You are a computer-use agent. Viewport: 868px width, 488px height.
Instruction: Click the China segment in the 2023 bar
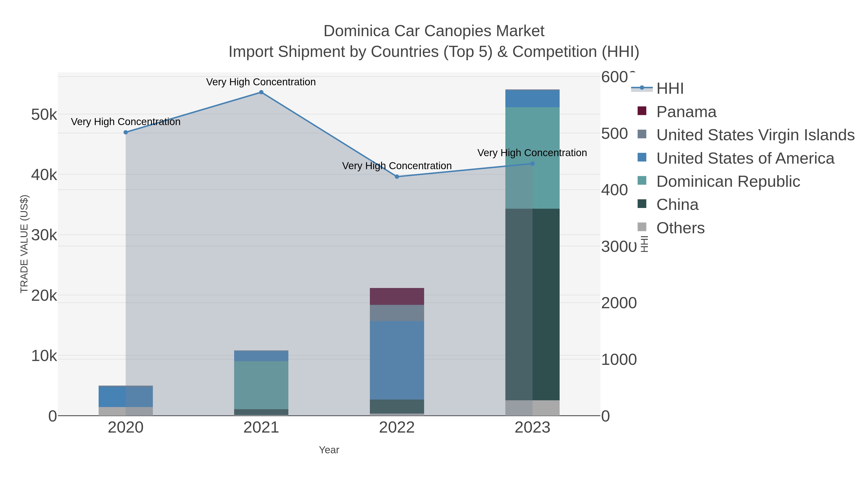pyautogui.click(x=532, y=304)
